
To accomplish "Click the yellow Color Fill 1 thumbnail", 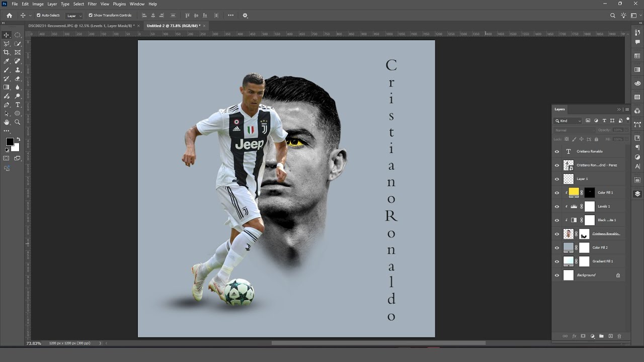I will [574, 192].
